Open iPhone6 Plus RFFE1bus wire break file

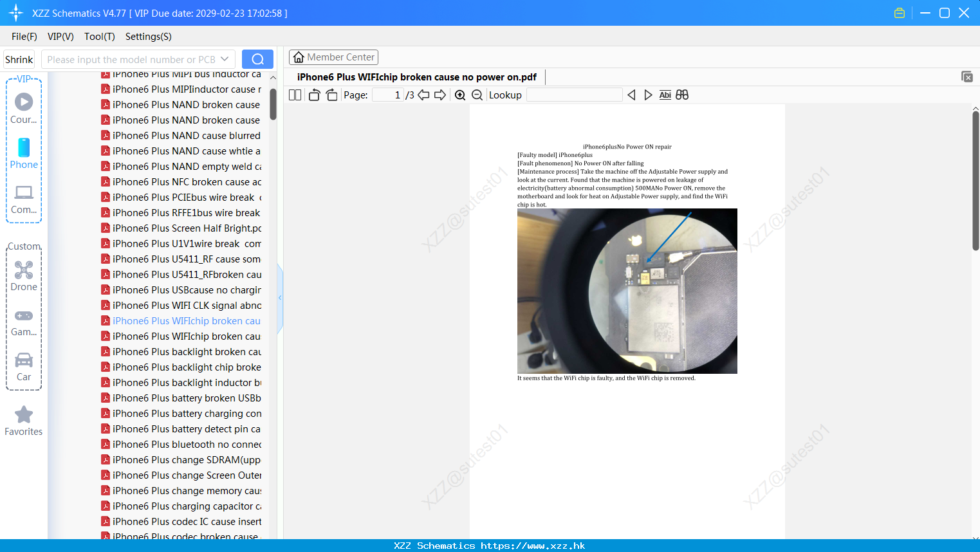click(x=187, y=213)
